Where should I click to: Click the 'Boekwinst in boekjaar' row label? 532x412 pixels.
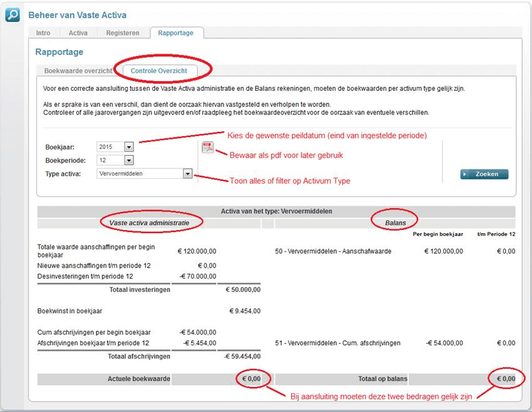coord(69,311)
